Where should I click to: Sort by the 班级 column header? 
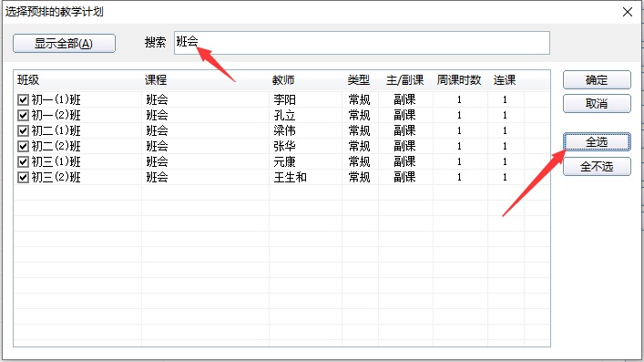tap(78, 80)
